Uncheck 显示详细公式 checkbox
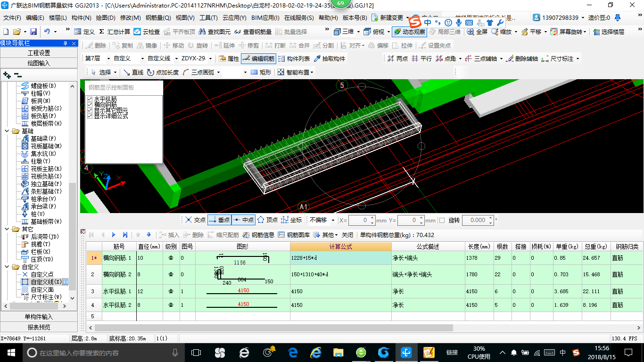 pos(90,116)
